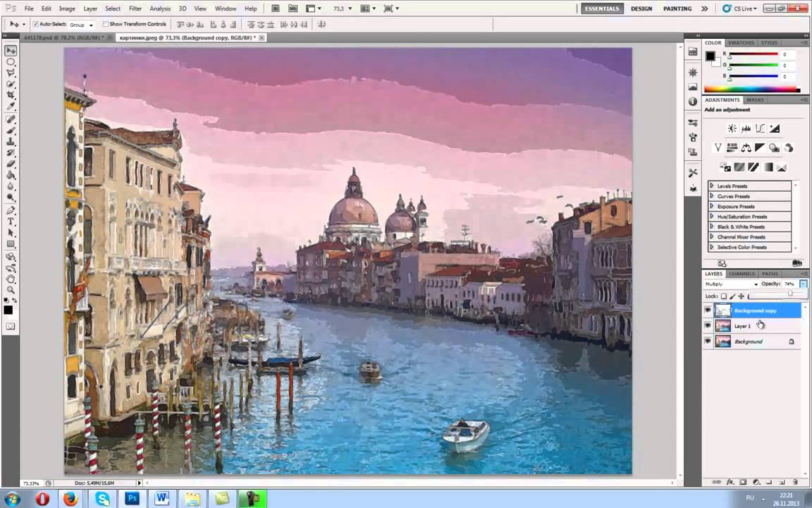The height and width of the screenshot is (508, 812).
Task: Check Show Transform Controls
Action: pos(106,24)
